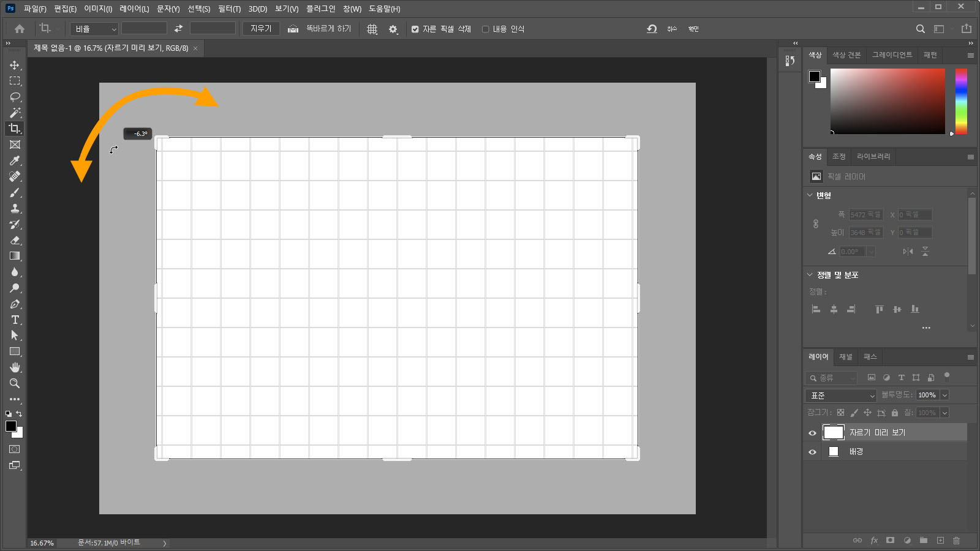Screen dimensions: 980x551
Task: Select the Clone Stamp tool
Action: (15, 208)
